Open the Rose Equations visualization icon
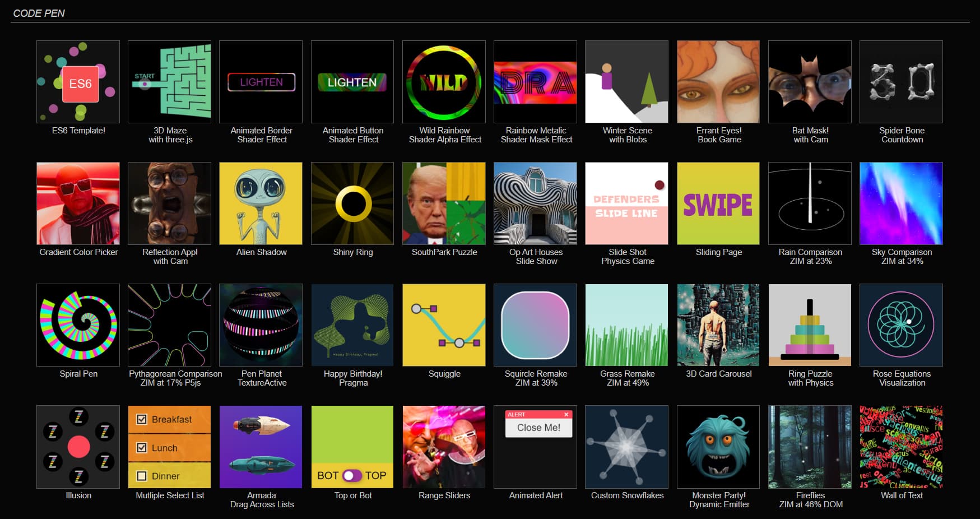This screenshot has height=519, width=980. [901, 325]
